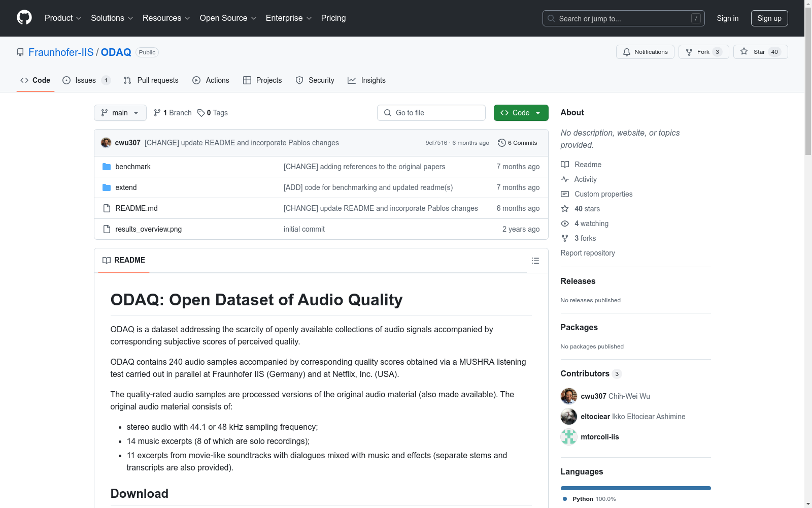Click the fork icon beside 3 forks

coord(565,238)
